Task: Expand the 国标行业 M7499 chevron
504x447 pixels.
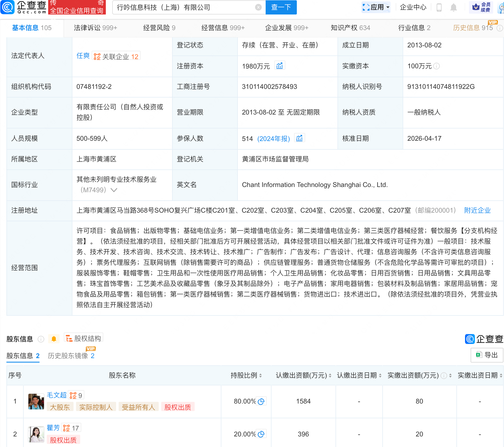Action: pyautogui.click(x=114, y=190)
